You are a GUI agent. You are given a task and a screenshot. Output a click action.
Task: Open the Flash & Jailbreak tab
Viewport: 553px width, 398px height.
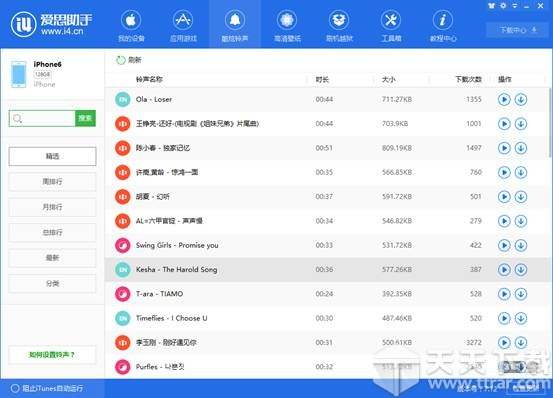[339, 26]
